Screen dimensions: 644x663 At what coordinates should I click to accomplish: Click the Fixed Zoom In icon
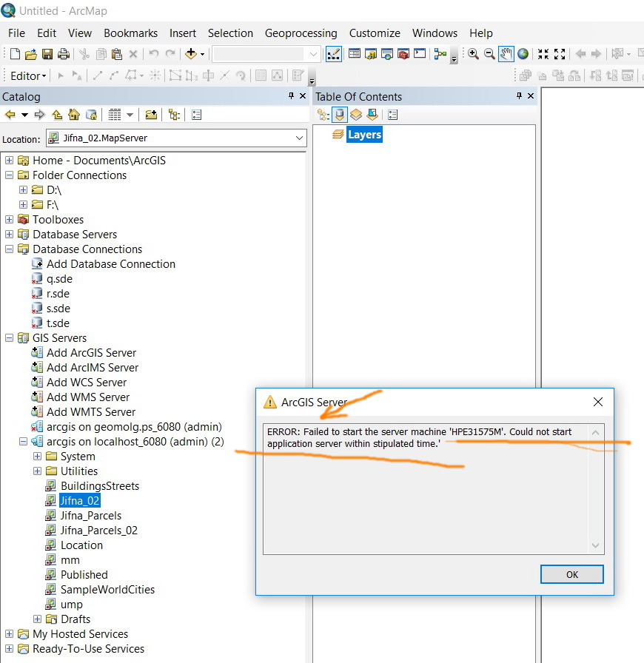tap(543, 54)
